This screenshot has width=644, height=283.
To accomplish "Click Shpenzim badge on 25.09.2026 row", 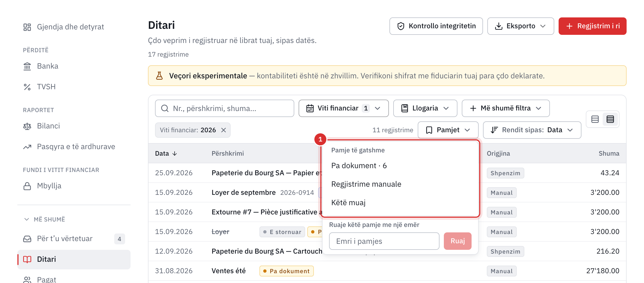I will pyautogui.click(x=505, y=173).
